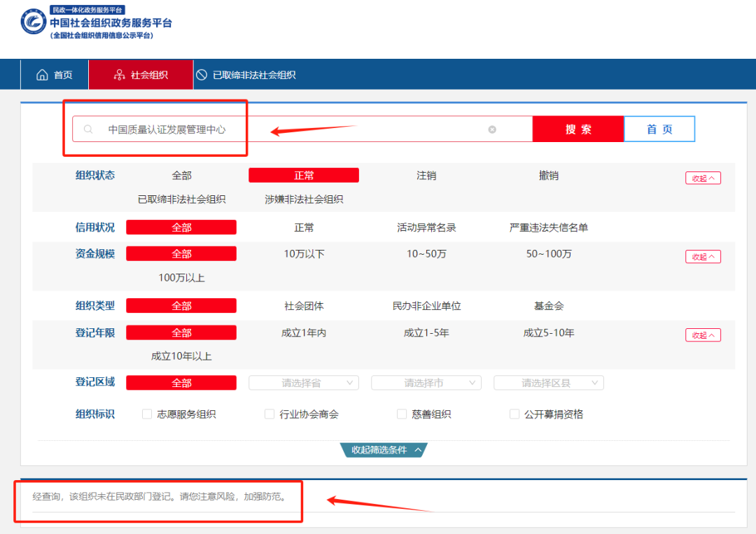Filter by 严重违法失信名单
The image size is (756, 534).
(x=549, y=227)
